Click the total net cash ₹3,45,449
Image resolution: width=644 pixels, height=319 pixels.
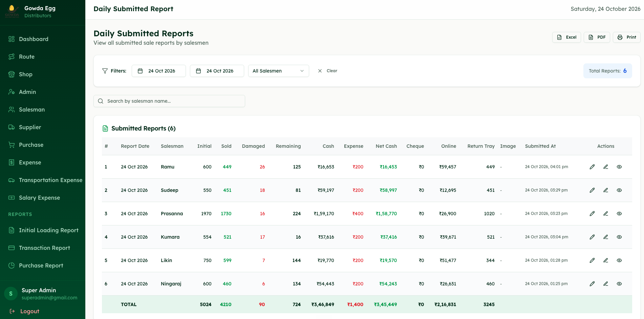385,304
